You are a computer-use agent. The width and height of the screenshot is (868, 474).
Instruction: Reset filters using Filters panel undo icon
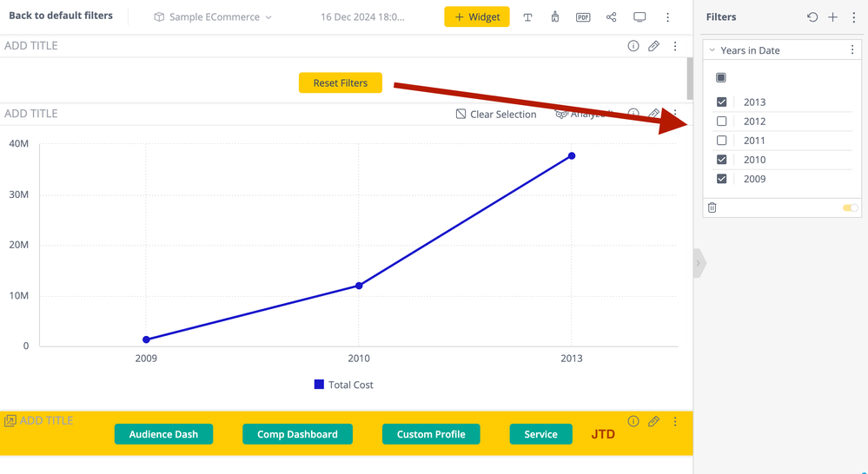[x=812, y=17]
